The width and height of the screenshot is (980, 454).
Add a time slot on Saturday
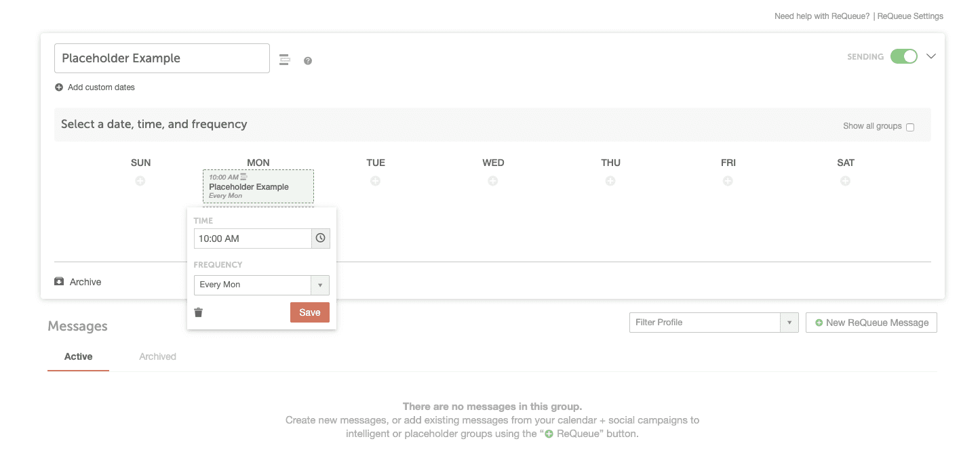pyautogui.click(x=845, y=181)
